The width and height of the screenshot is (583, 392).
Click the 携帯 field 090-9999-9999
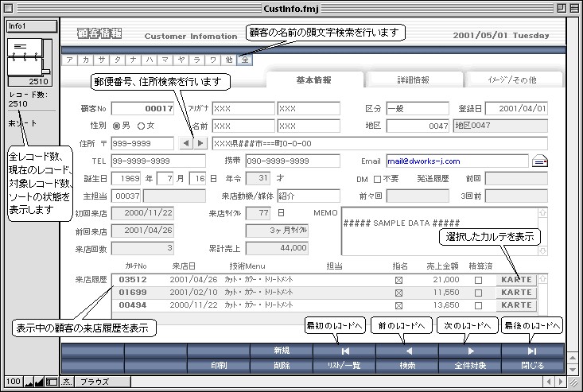click(293, 161)
